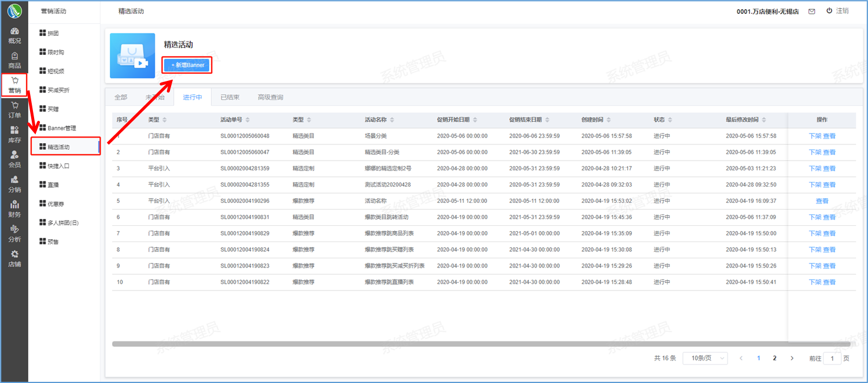This screenshot has width=868, height=383.
Task: Click the 财务 finance chart icon
Action: pyautogui.click(x=14, y=209)
